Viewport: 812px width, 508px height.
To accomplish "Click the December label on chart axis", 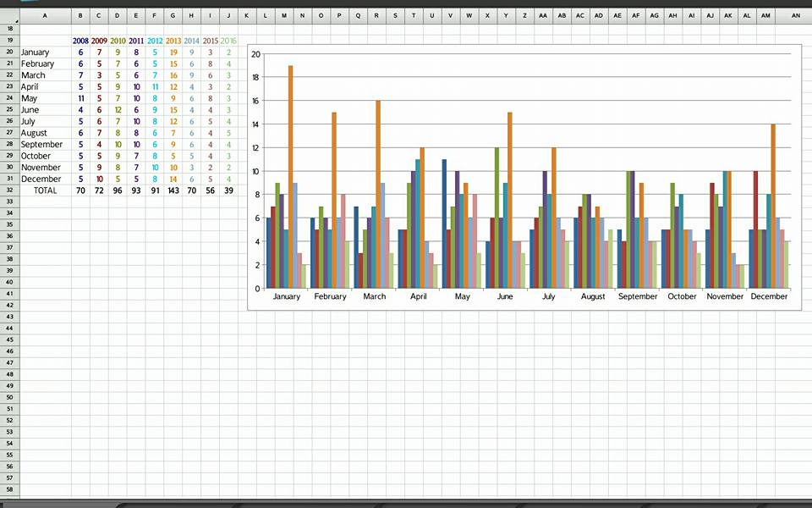I will click(769, 296).
